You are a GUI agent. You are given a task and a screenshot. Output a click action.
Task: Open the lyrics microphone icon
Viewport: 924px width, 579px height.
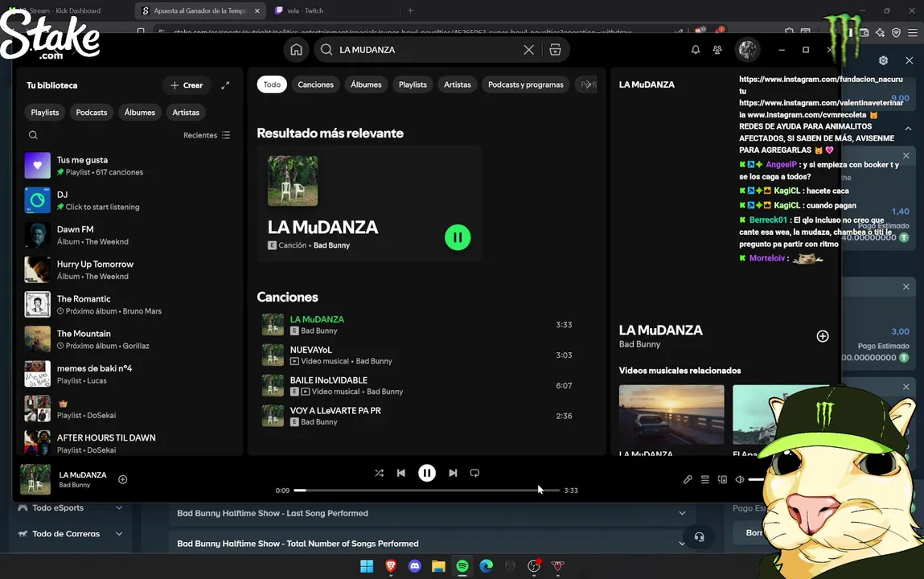tap(687, 479)
